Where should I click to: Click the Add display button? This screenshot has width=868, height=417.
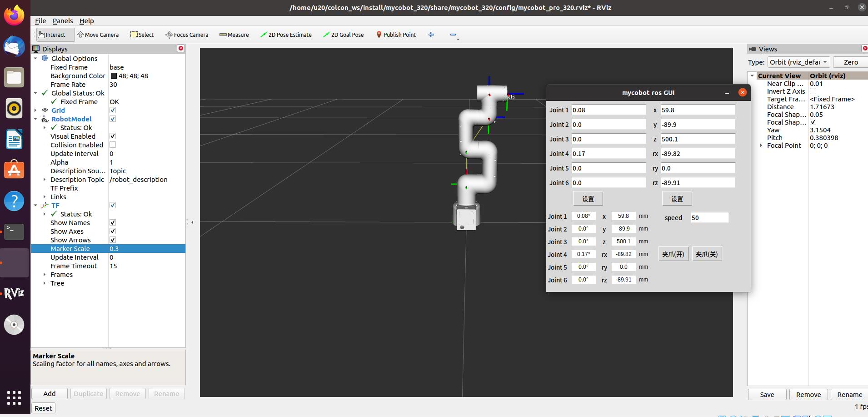pyautogui.click(x=50, y=394)
